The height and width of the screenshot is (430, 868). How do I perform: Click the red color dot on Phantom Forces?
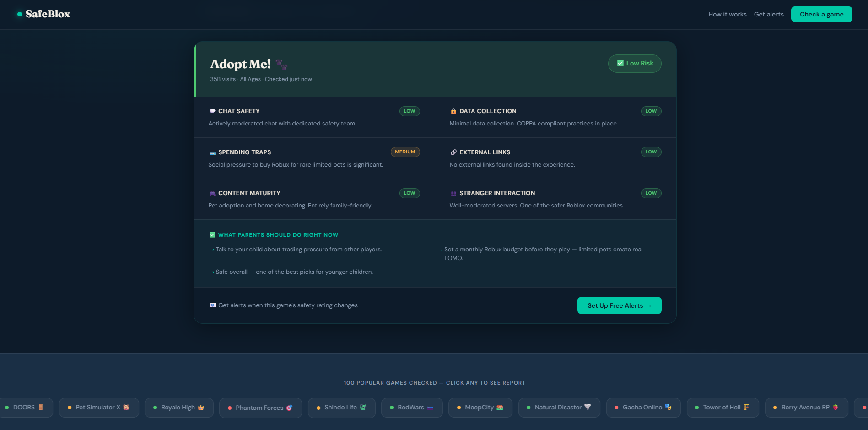pos(229,407)
